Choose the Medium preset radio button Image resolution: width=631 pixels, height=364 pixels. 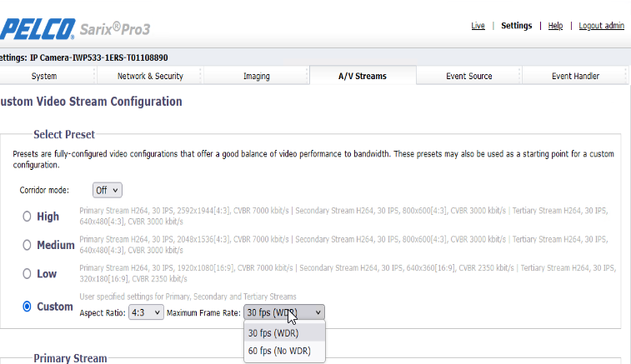(27, 246)
